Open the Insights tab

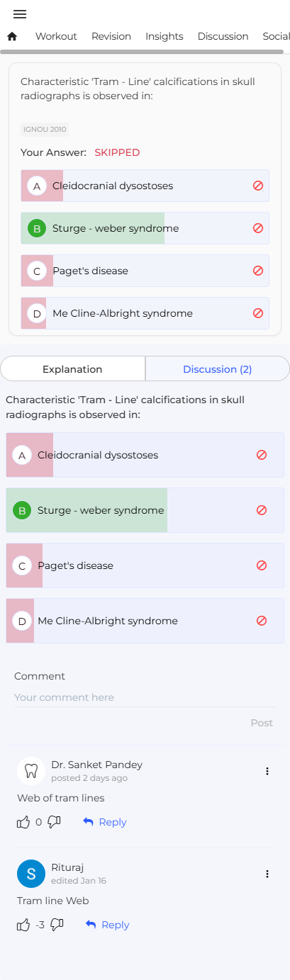164,36
